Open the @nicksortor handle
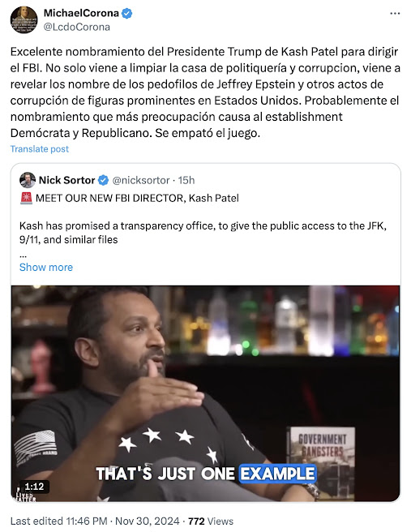This screenshot has width=411, height=532. 141,180
